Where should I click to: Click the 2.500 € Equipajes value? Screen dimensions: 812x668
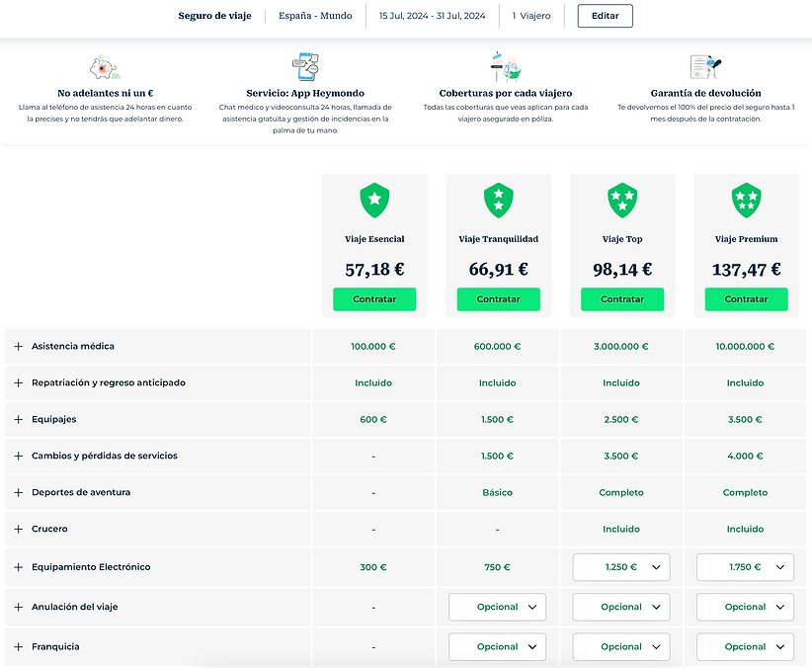[x=621, y=419]
